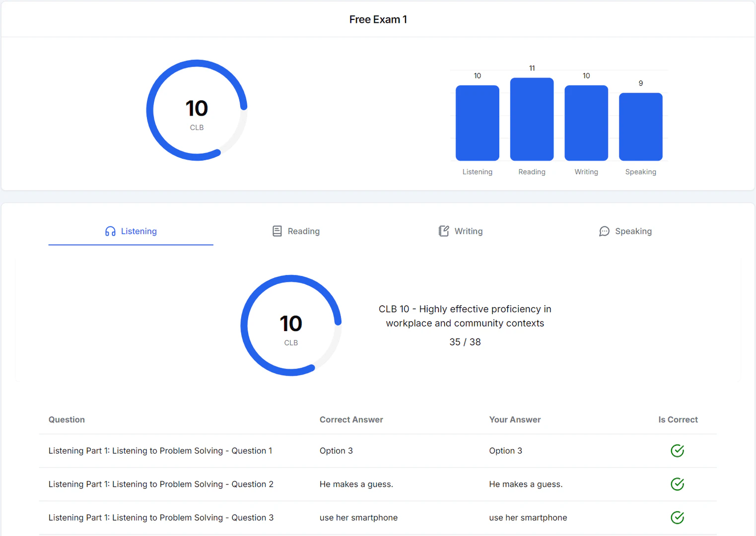Expand details for Listening Part 1 Question 1
Screen dimensions: 756x536
click(x=160, y=451)
